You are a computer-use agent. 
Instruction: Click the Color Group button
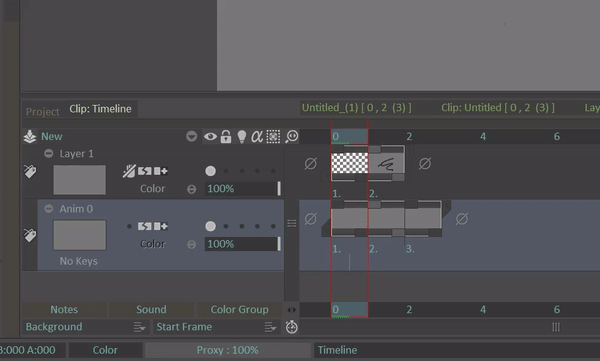240,309
